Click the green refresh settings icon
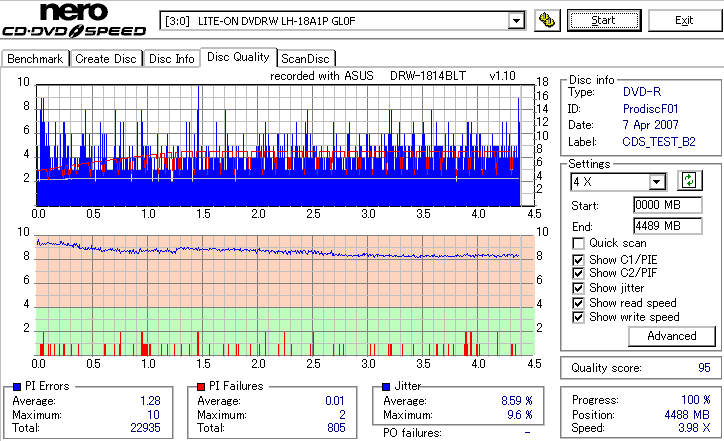724x441 pixels. (x=689, y=181)
